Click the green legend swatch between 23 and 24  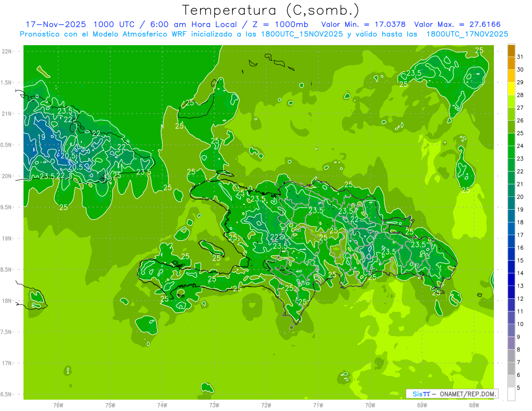(511, 152)
